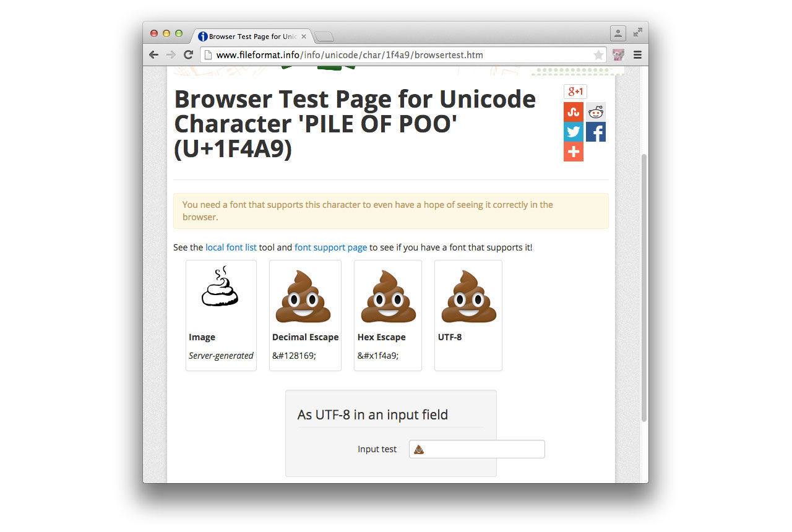The width and height of the screenshot is (792, 532).
Task: Reload the current page
Action: pyautogui.click(x=188, y=54)
